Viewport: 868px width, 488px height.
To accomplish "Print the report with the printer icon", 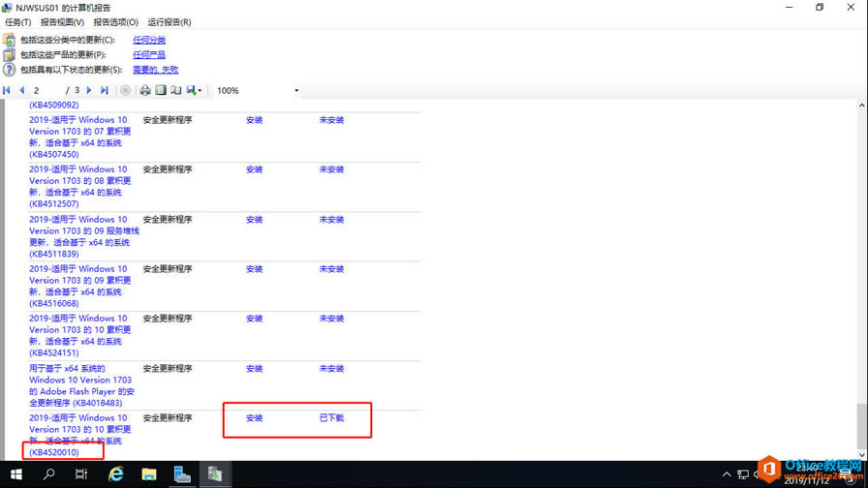I will coord(145,90).
